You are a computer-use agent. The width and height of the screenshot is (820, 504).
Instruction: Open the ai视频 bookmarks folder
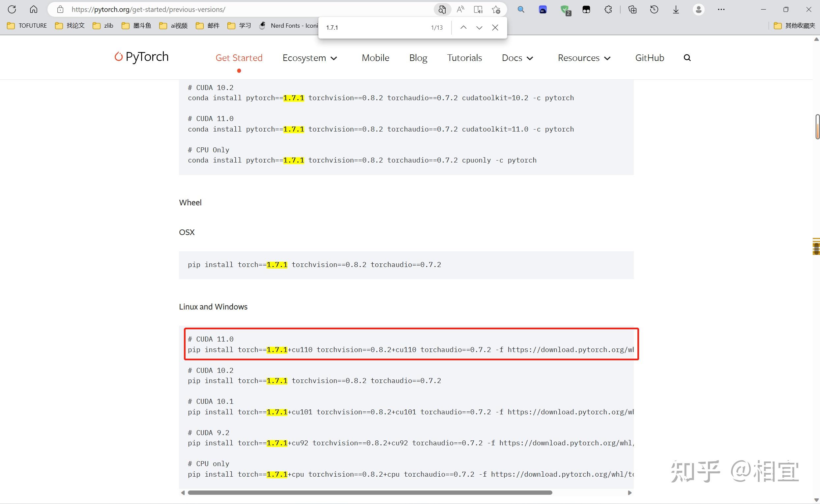pos(174,26)
